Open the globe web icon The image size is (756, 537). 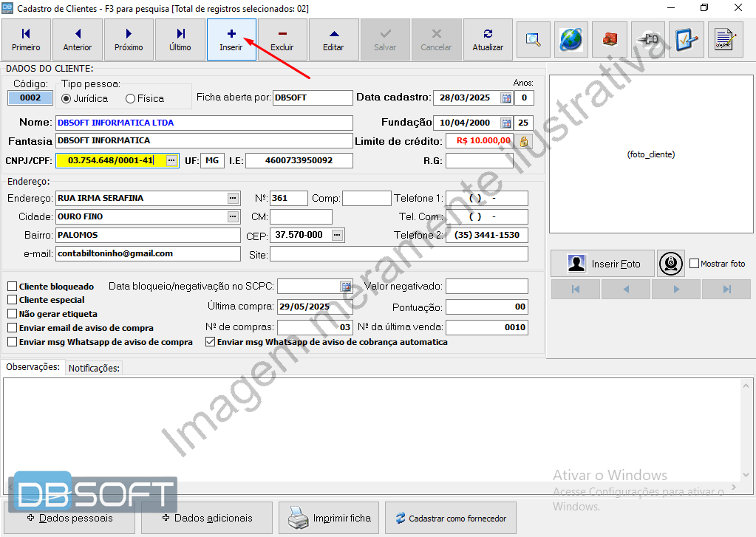pyautogui.click(x=571, y=40)
